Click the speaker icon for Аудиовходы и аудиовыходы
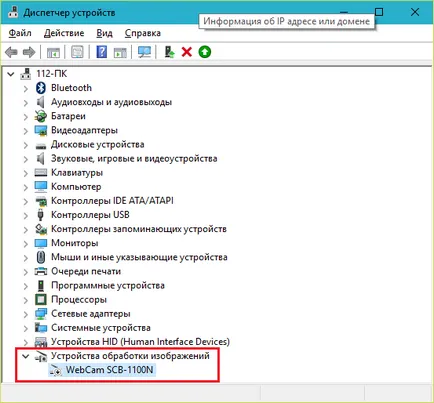This screenshot has width=434, height=403. pyautogui.click(x=41, y=102)
